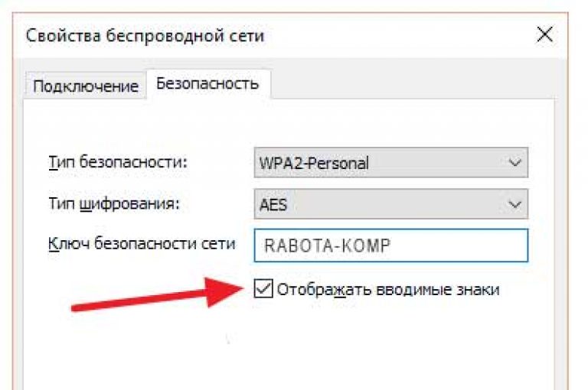This screenshot has height=390, width=588.
Task: Click the chevron beside WPA2-Personal
Action: click(x=514, y=163)
